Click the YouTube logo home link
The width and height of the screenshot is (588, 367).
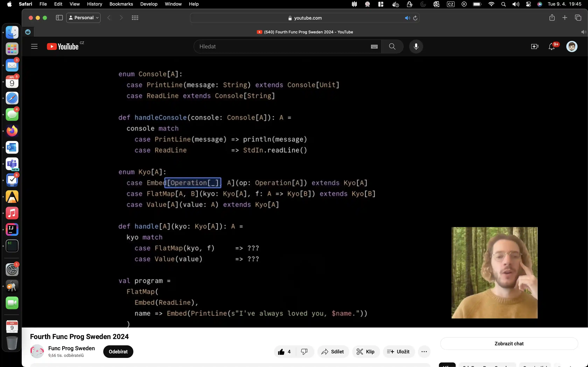63,46
